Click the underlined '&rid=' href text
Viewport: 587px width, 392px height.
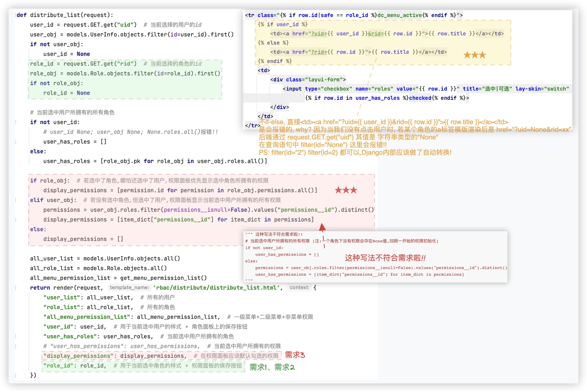(375, 33)
